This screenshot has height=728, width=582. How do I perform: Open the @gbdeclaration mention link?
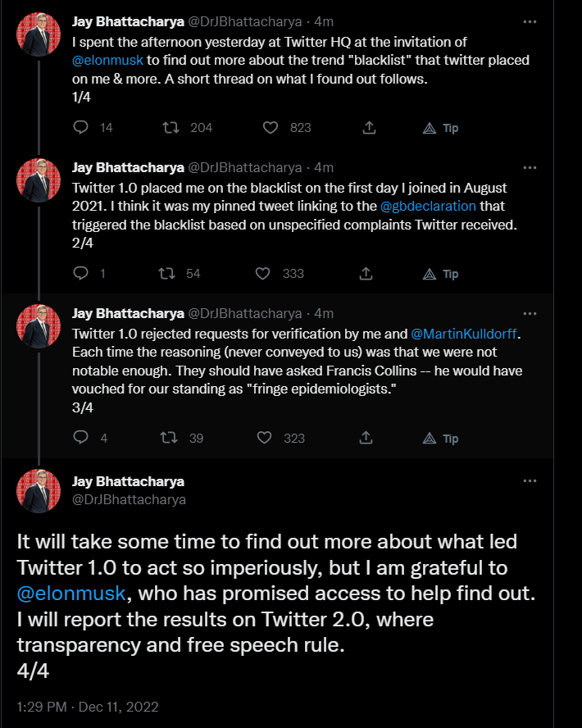click(428, 207)
